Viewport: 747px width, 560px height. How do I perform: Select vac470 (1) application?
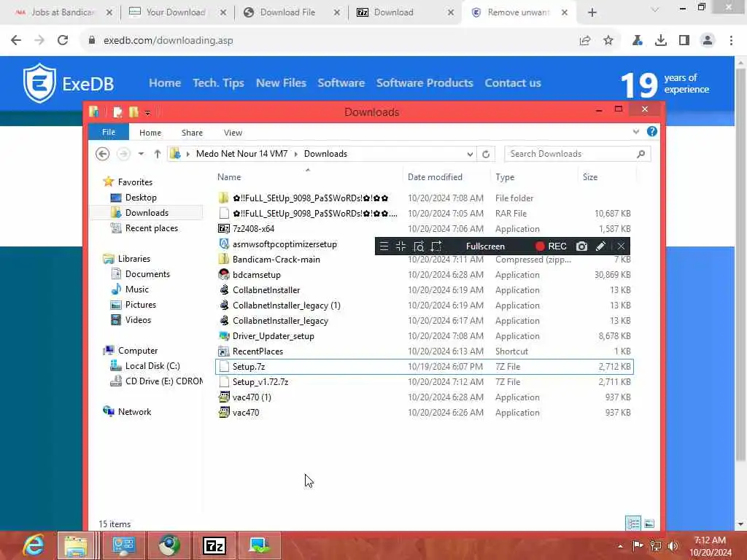pos(424,397)
